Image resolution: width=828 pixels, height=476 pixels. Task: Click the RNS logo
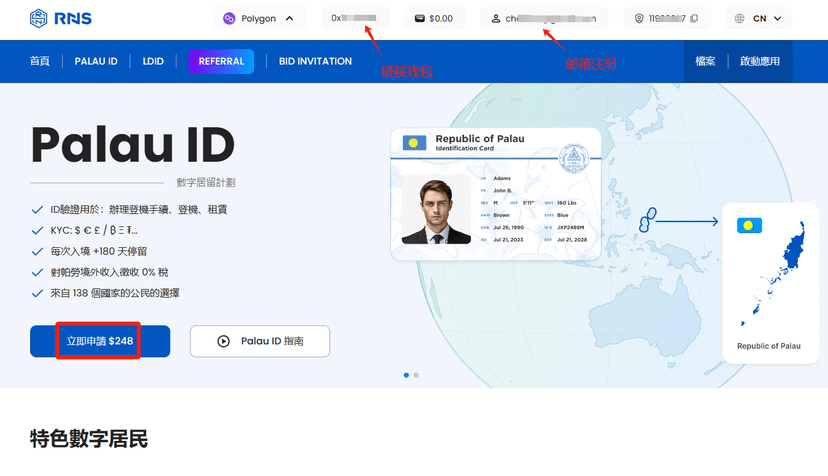pyautogui.click(x=61, y=18)
